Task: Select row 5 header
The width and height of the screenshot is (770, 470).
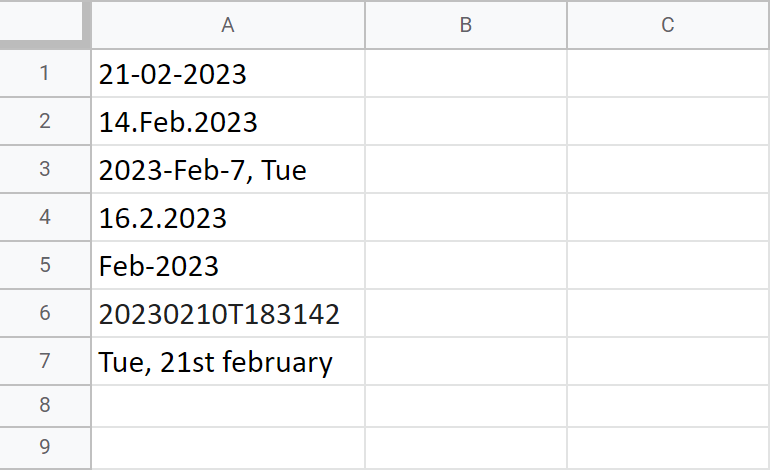Action: tap(45, 265)
